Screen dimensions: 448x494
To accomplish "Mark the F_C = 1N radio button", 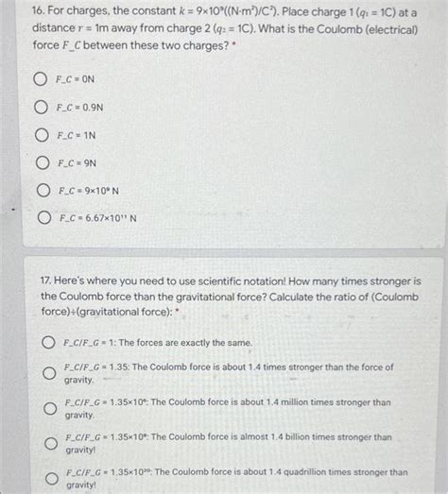I will (x=42, y=135).
